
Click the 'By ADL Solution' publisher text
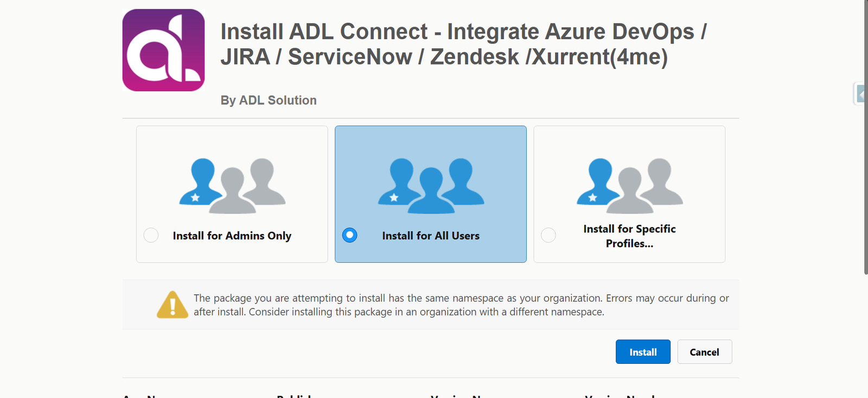pos(269,100)
